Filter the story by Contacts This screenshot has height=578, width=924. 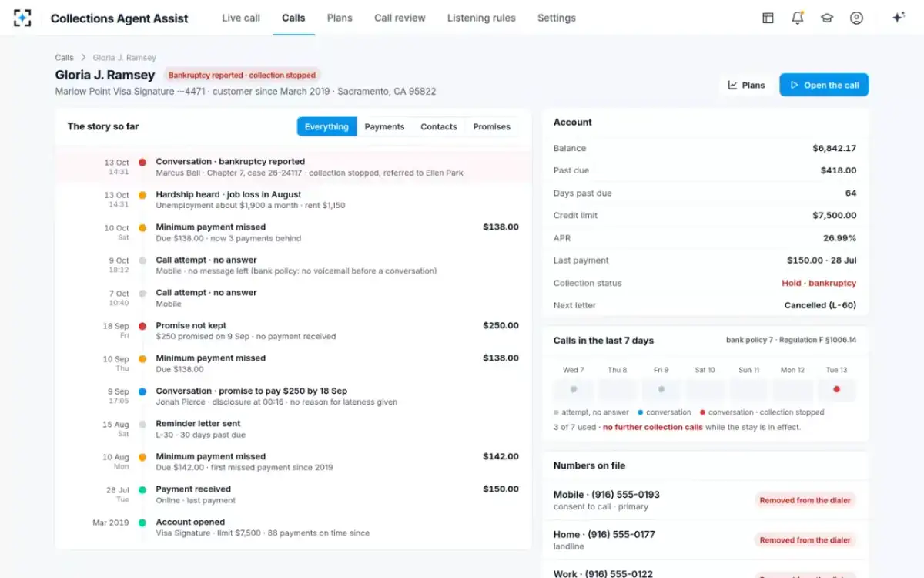click(439, 126)
